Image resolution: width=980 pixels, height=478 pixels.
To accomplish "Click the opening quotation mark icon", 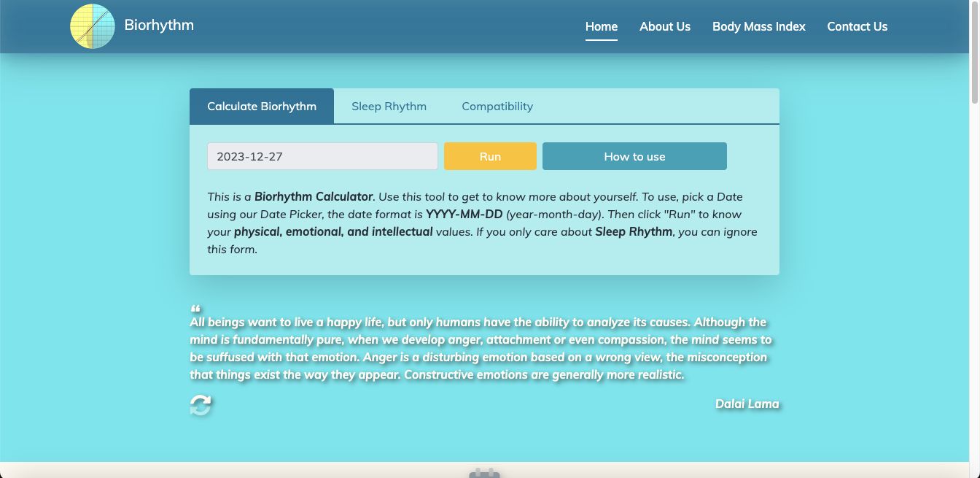I will pos(195,309).
